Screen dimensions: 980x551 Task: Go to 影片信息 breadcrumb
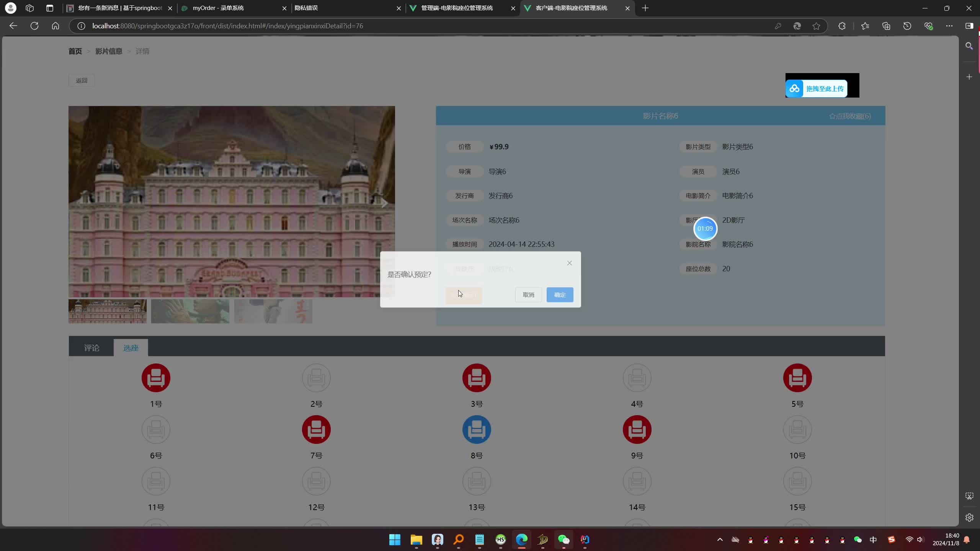[109, 51]
